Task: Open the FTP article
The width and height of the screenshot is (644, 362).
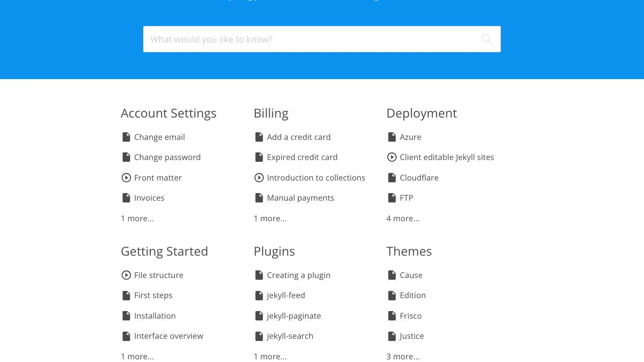Action: (407, 198)
